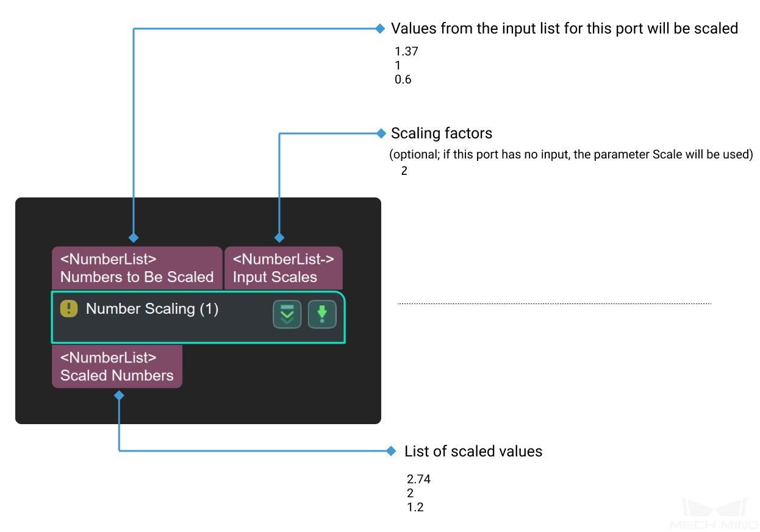Select the Scaled Numbers output port
The image size is (760, 532).
point(117,366)
